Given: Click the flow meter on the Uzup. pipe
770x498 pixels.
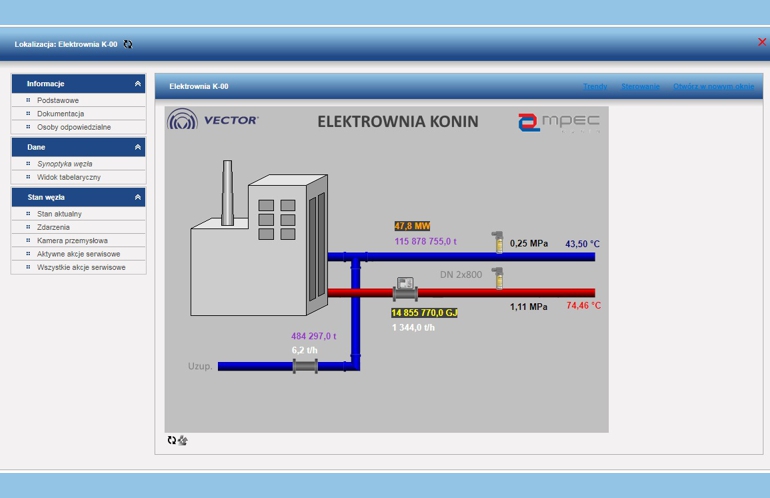Looking at the screenshot, I should click(x=305, y=366).
